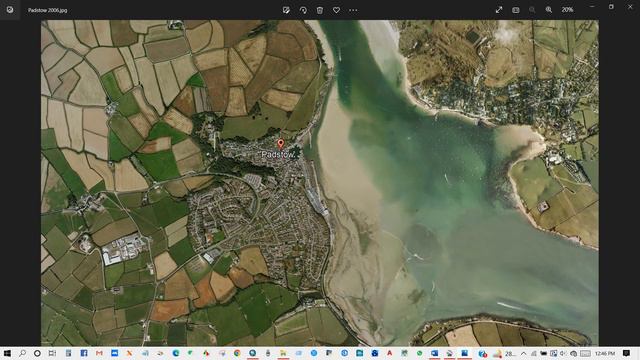The height and width of the screenshot is (360, 640).
Task: Switch to Photos app taskbar icon
Action: 464,353
